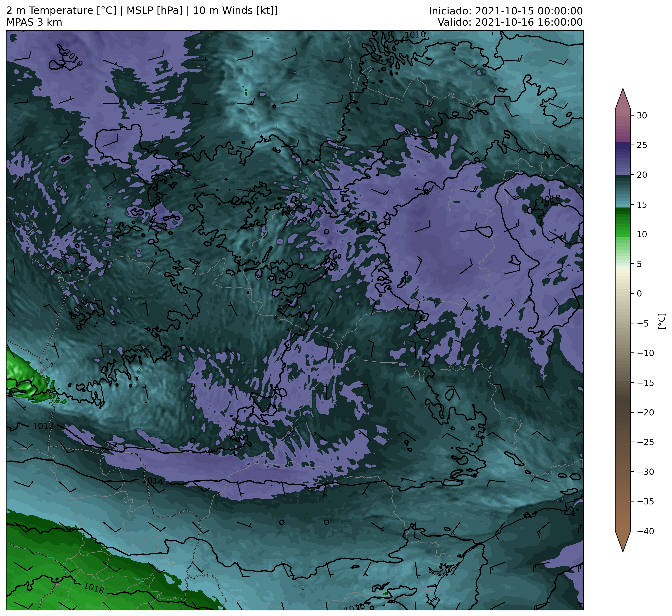Click the colorbar tick label 30
This screenshot has height=616, width=672.
[642, 116]
